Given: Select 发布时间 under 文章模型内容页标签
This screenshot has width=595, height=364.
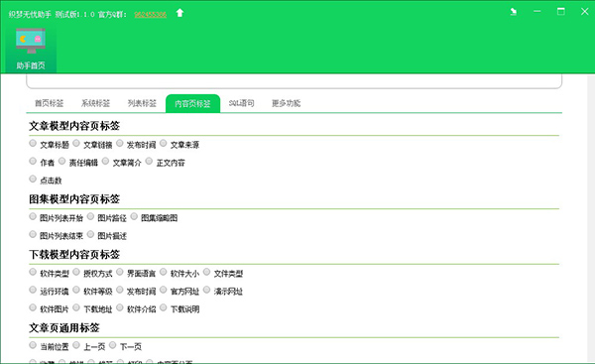Looking at the screenshot, I should coord(120,143).
